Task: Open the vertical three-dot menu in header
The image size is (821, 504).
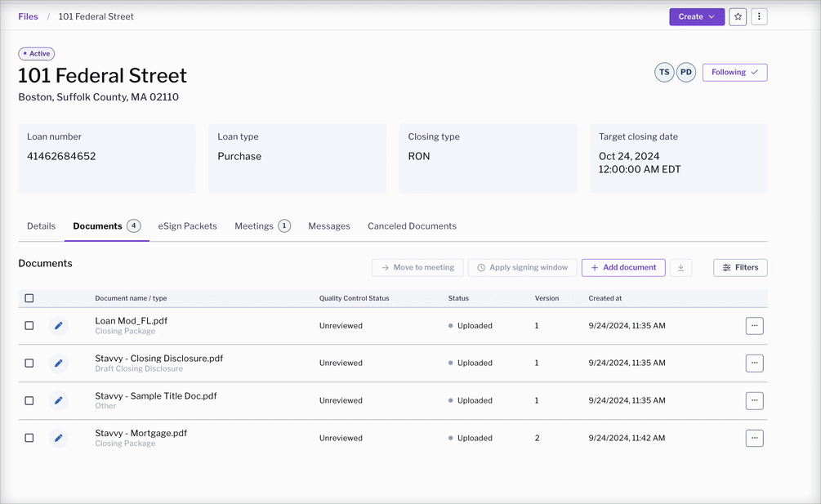Action: point(759,17)
